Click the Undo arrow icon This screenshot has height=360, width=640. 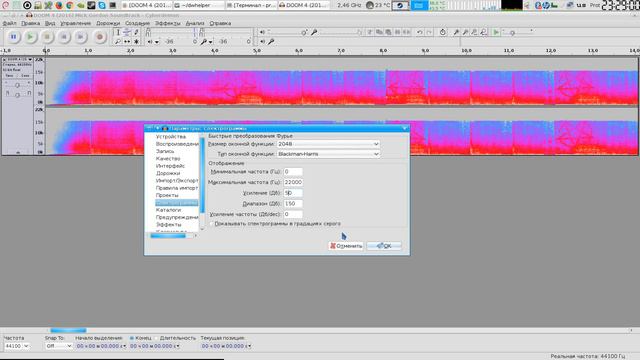tap(420, 32)
